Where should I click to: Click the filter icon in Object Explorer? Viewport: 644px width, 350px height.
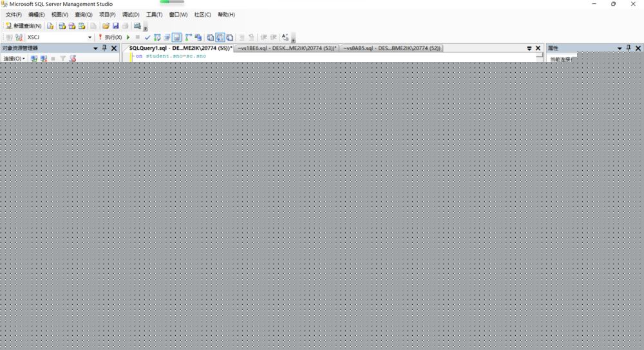(63, 59)
